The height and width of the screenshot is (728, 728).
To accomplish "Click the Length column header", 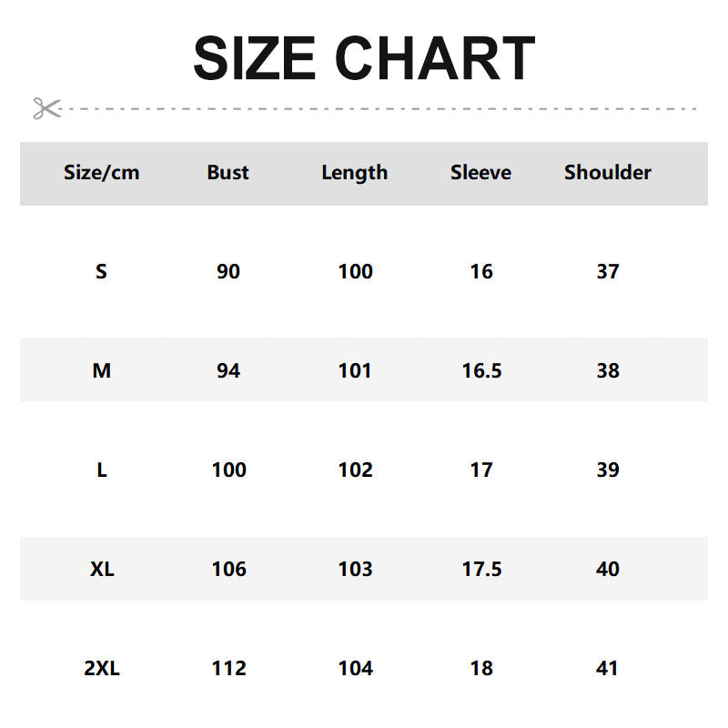I will click(355, 173).
